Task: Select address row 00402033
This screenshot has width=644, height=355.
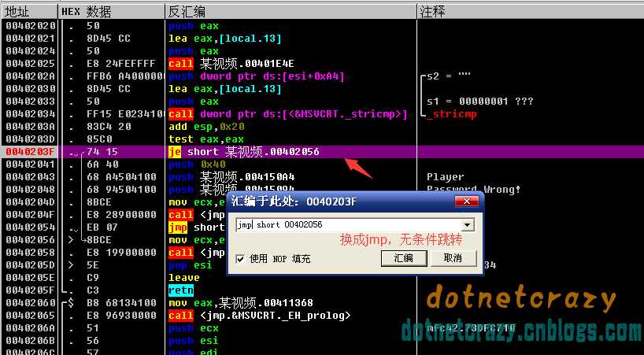Action: (31, 102)
